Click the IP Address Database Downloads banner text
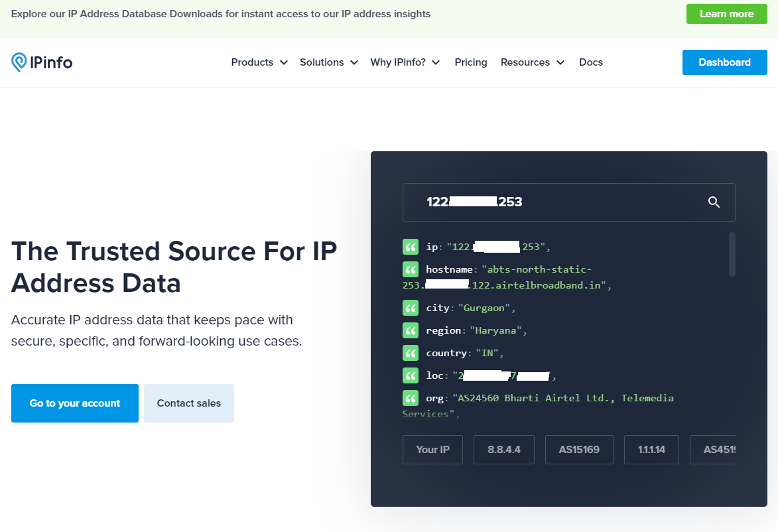 (221, 14)
